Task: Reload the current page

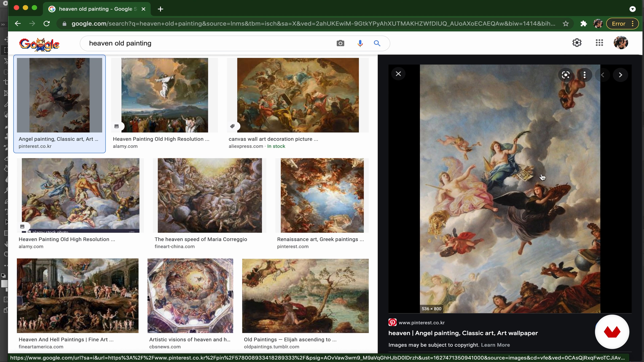Action: pyautogui.click(x=47, y=23)
